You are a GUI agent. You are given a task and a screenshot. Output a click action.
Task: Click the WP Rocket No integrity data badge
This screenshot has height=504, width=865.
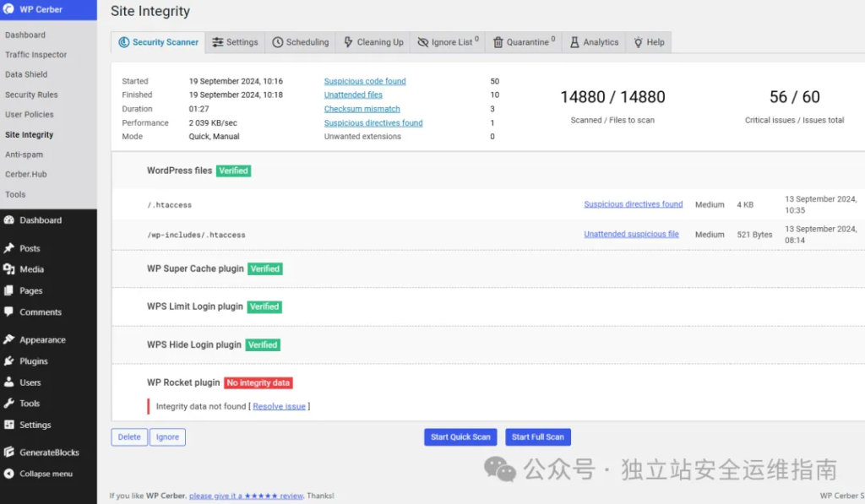tap(258, 382)
